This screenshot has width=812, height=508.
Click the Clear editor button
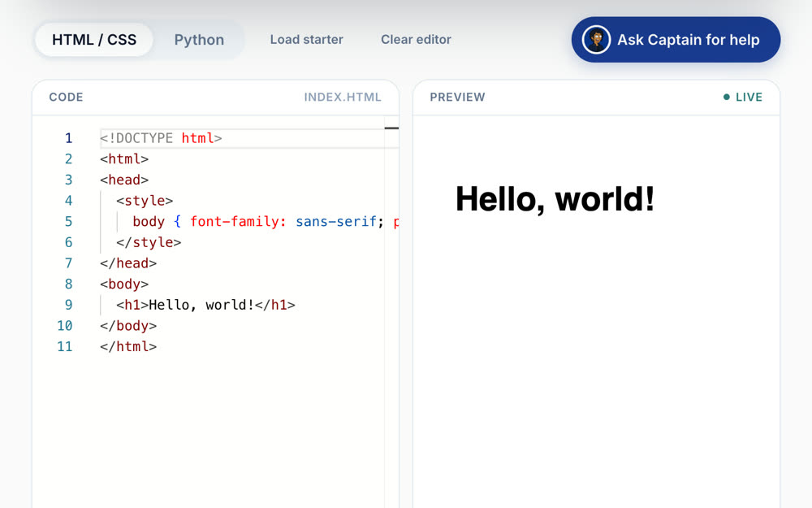(x=416, y=39)
